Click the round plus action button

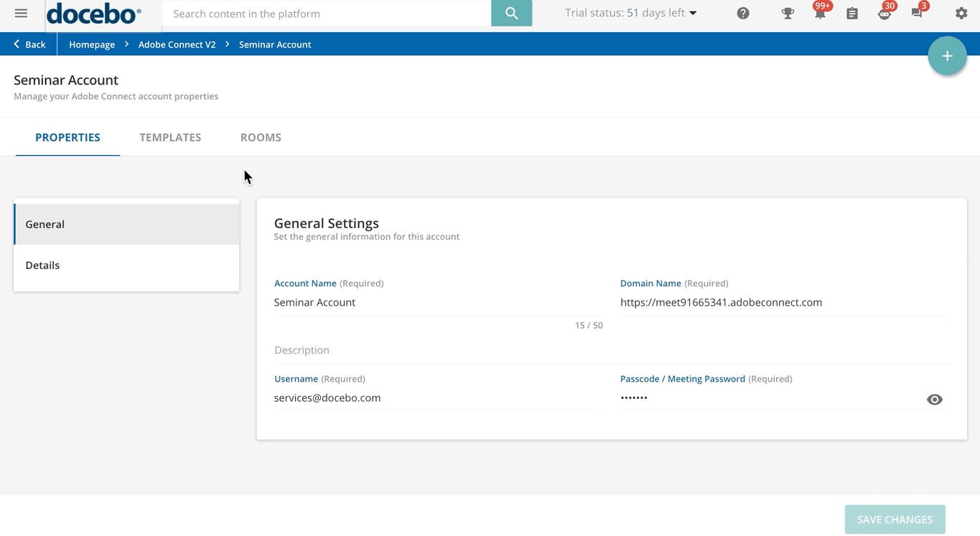(947, 56)
